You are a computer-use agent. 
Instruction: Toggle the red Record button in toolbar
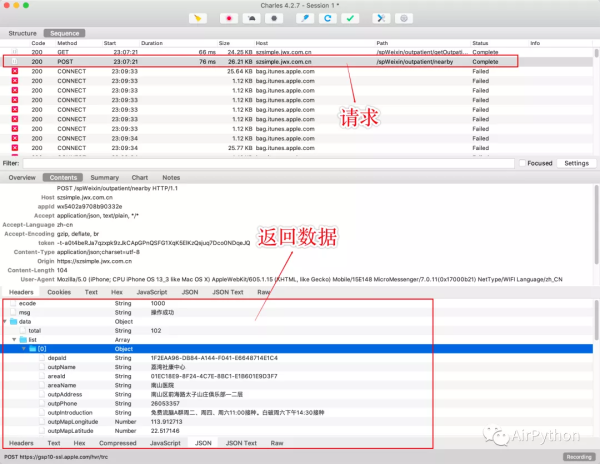coord(229,18)
